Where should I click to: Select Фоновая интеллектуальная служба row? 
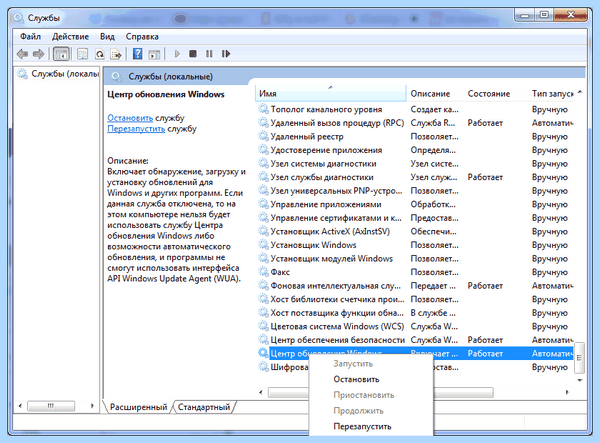(415, 286)
